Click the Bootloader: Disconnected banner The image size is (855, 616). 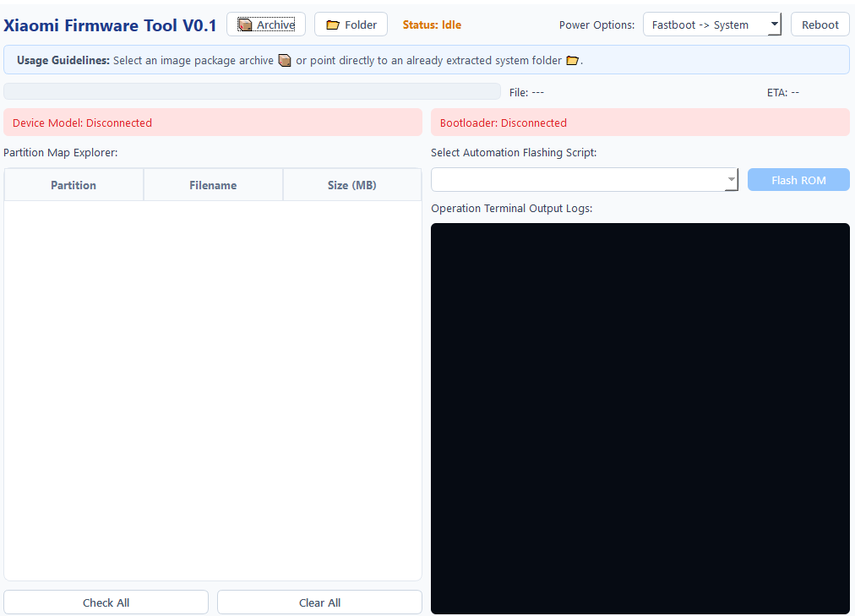[x=640, y=123]
